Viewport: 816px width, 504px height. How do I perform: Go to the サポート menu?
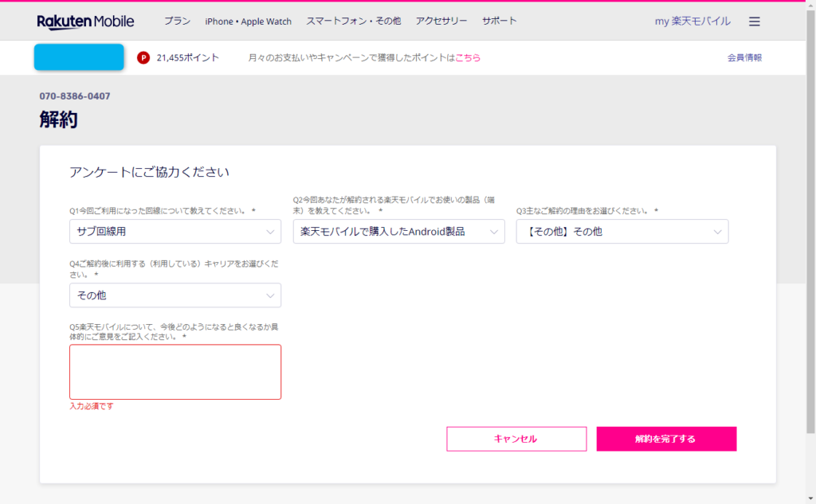[x=499, y=21]
